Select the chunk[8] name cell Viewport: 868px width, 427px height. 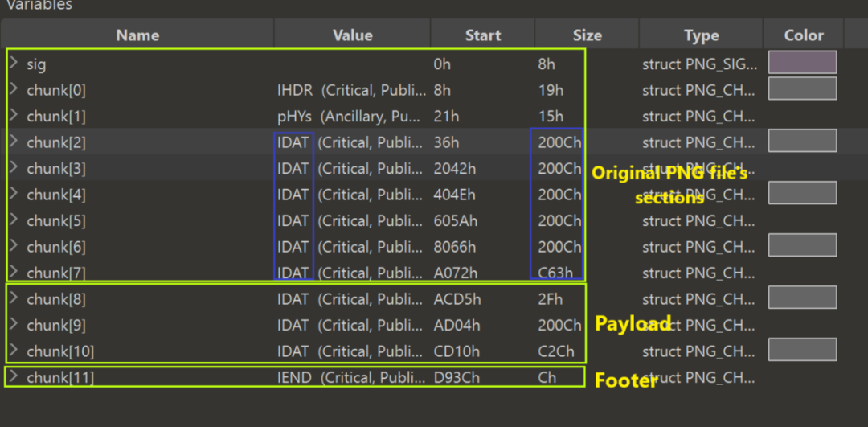[56, 300]
